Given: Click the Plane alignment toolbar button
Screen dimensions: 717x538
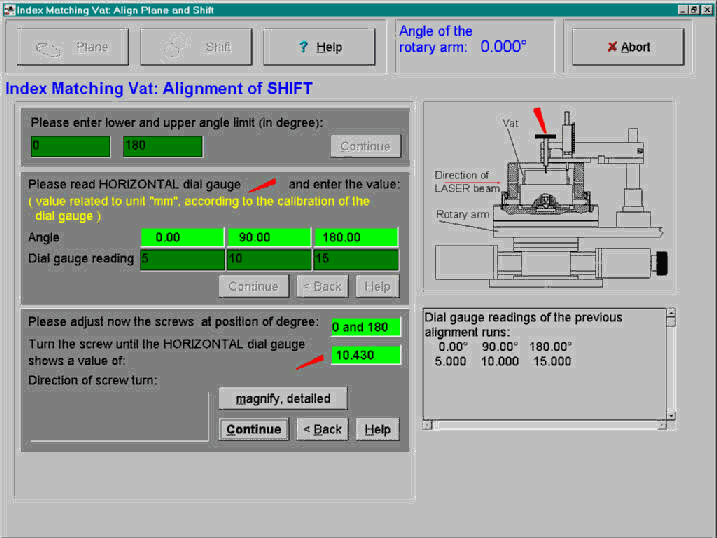Looking at the screenshot, I should (x=77, y=47).
